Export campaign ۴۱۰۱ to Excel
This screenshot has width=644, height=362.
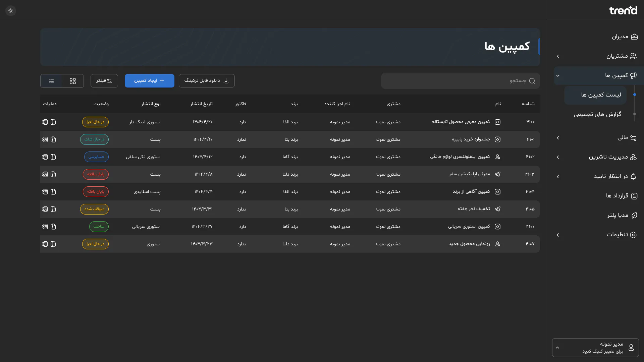click(x=45, y=139)
